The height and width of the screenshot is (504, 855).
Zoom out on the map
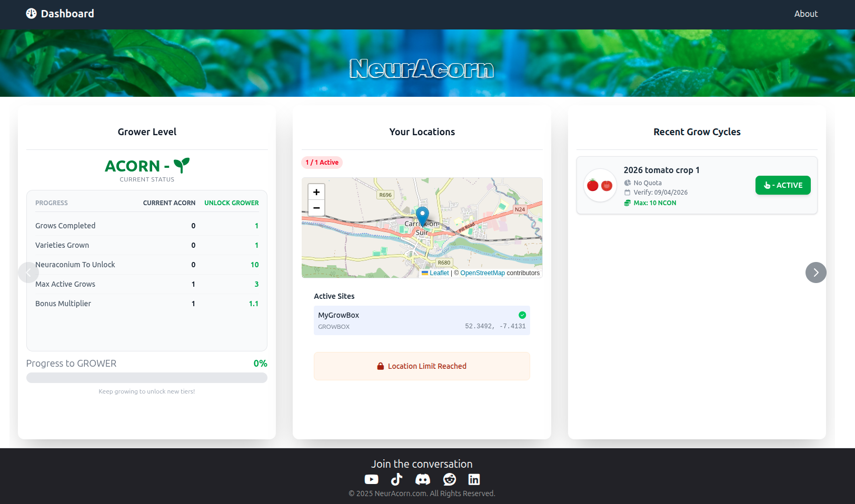coord(316,208)
